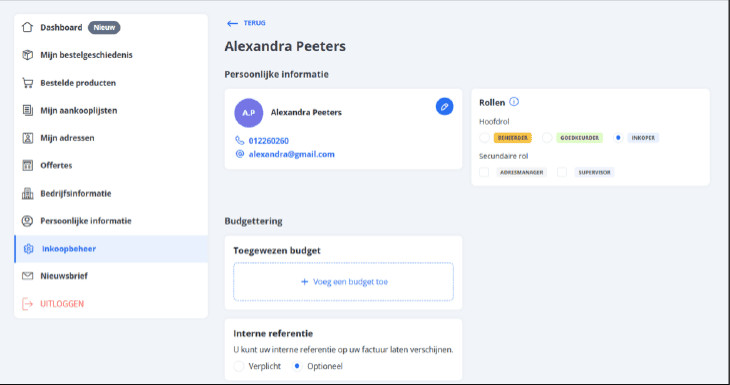Select the Beheerder main role radio

tap(484, 138)
